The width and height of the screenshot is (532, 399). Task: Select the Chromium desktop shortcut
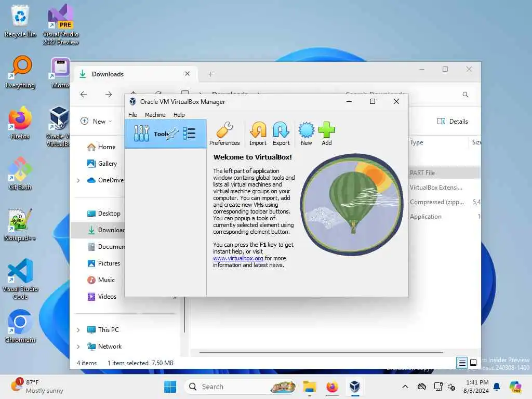20,326
